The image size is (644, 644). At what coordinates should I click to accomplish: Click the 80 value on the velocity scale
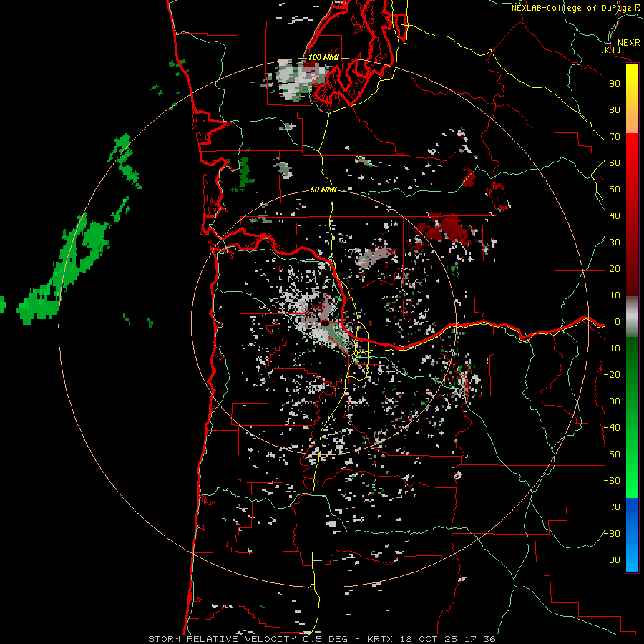pyautogui.click(x=615, y=110)
